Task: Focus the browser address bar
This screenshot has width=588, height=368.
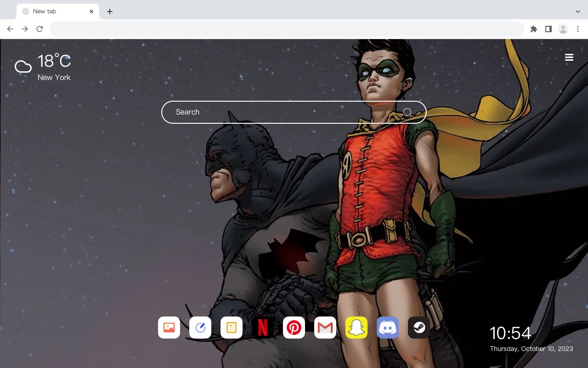Action: [287, 29]
